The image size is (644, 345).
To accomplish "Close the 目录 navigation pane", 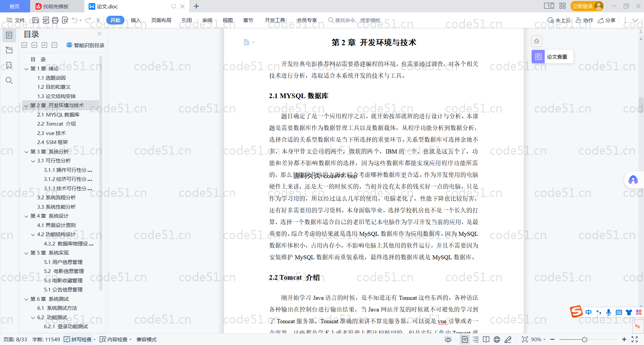I will pyautogui.click(x=99, y=34).
